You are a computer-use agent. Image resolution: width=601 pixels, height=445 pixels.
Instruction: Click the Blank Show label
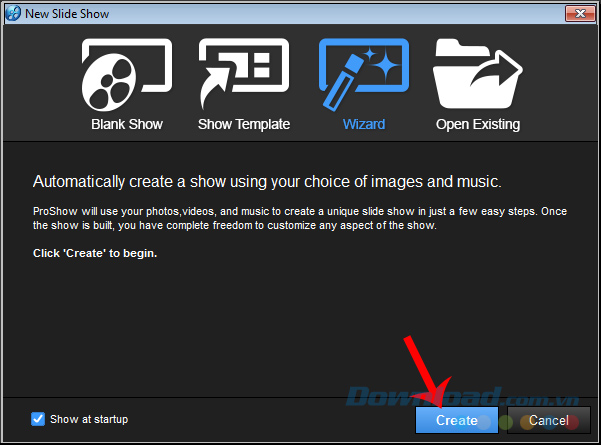(x=127, y=124)
